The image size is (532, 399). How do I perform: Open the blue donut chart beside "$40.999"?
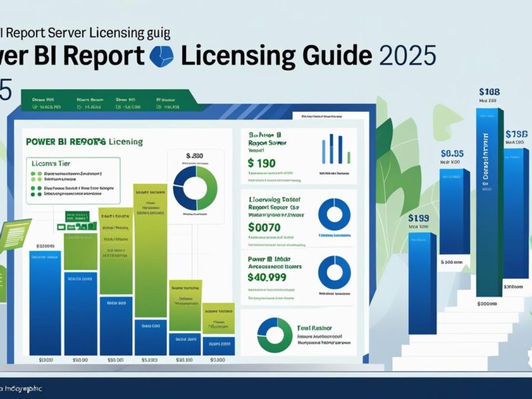333,273
